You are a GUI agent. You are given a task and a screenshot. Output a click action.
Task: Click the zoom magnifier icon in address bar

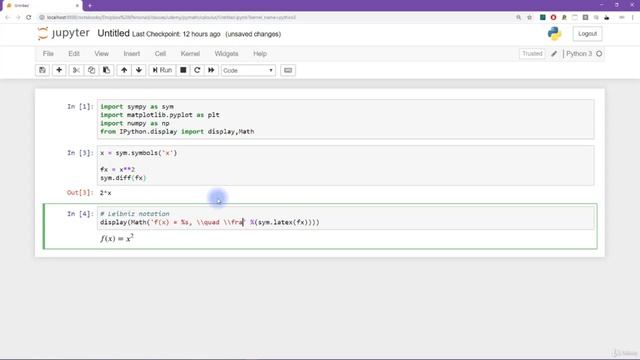pos(518,18)
